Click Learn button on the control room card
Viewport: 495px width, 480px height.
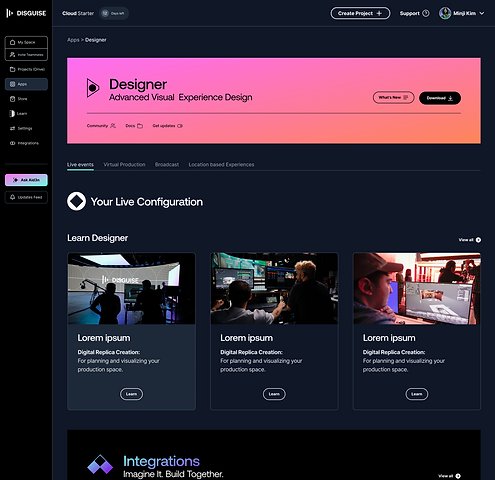tap(274, 394)
